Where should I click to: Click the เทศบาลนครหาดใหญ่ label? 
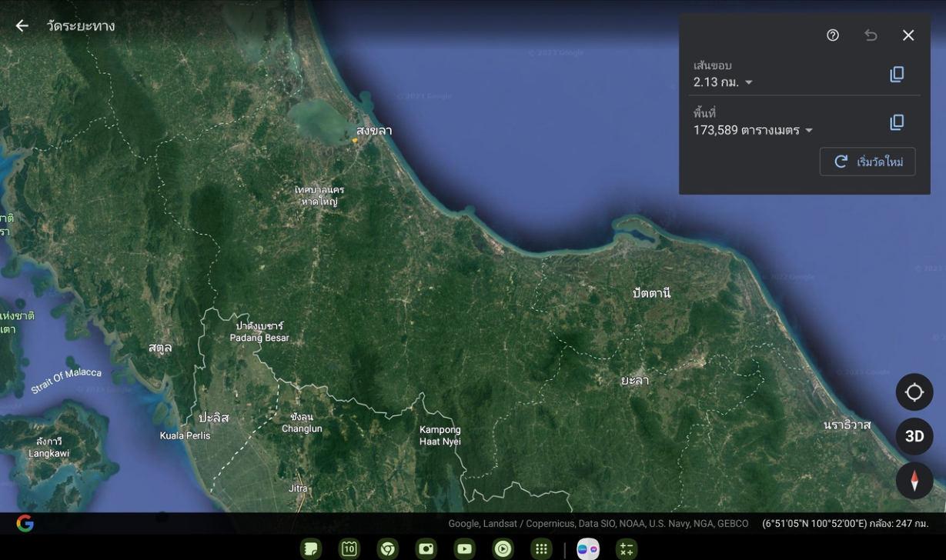(x=319, y=195)
